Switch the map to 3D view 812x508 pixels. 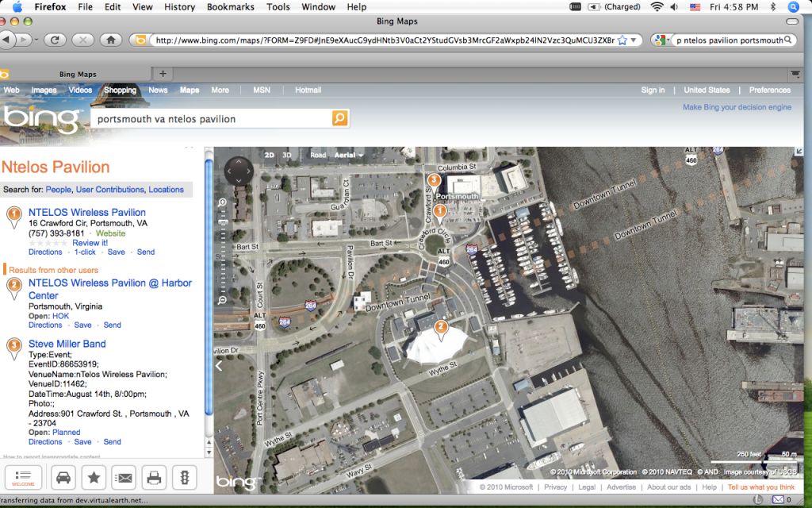pyautogui.click(x=287, y=155)
